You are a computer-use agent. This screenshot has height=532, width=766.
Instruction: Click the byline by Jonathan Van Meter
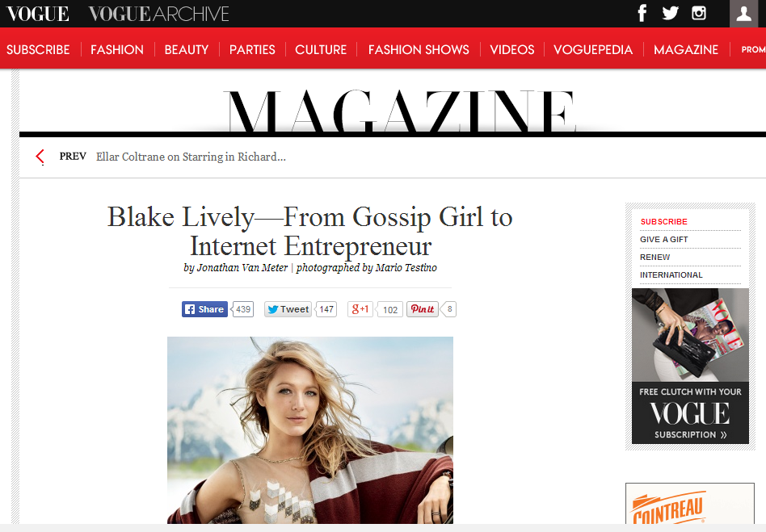pyautogui.click(x=235, y=267)
